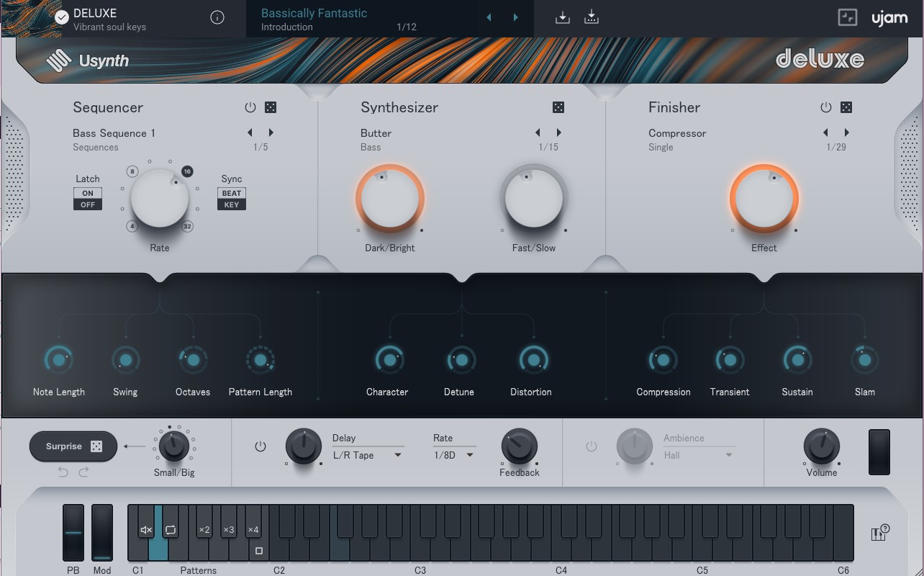This screenshot has height=576, width=924.
Task: Open the Butter synthesizer preset name
Action: click(x=376, y=133)
